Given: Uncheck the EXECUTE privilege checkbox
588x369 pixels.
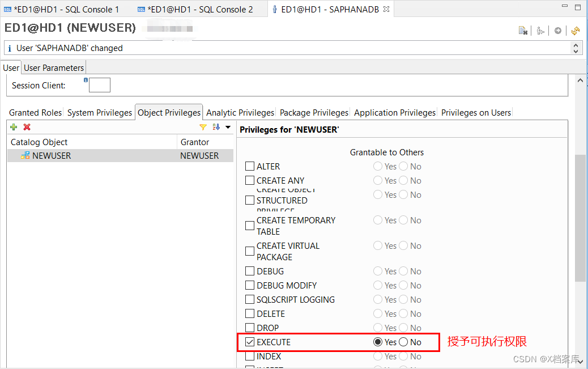Looking at the screenshot, I should 250,342.
